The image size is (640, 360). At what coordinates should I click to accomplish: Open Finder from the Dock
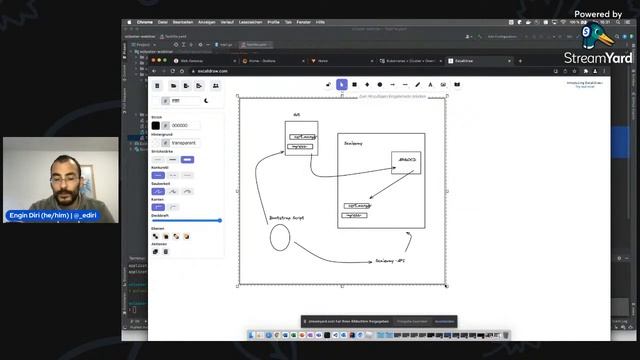click(x=251, y=335)
